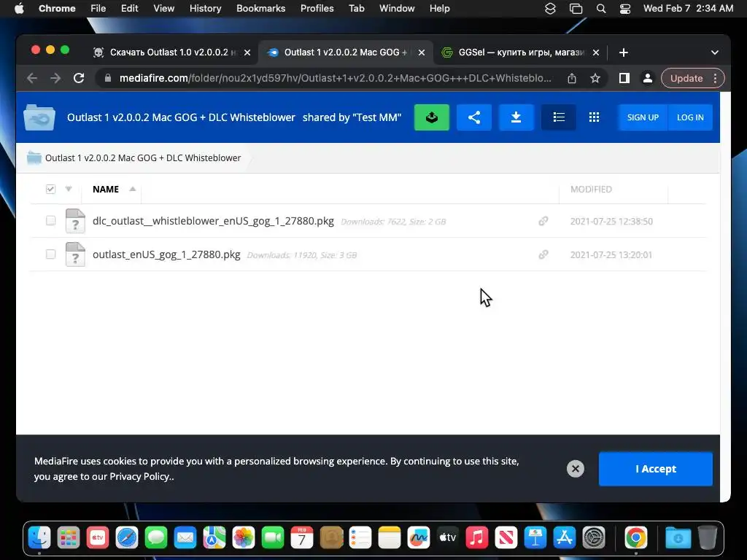Viewport: 747px width, 560px height.
Task: Close the Скачать Outlast tab
Action: point(247,52)
